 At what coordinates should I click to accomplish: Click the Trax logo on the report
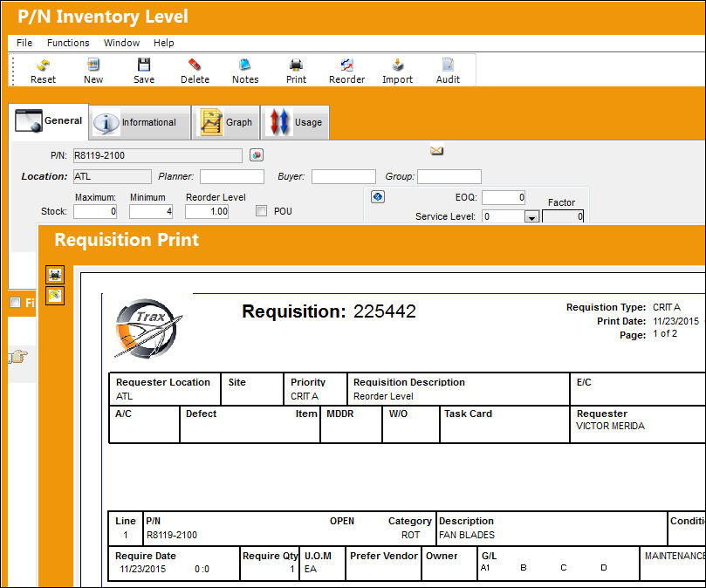coord(148,329)
